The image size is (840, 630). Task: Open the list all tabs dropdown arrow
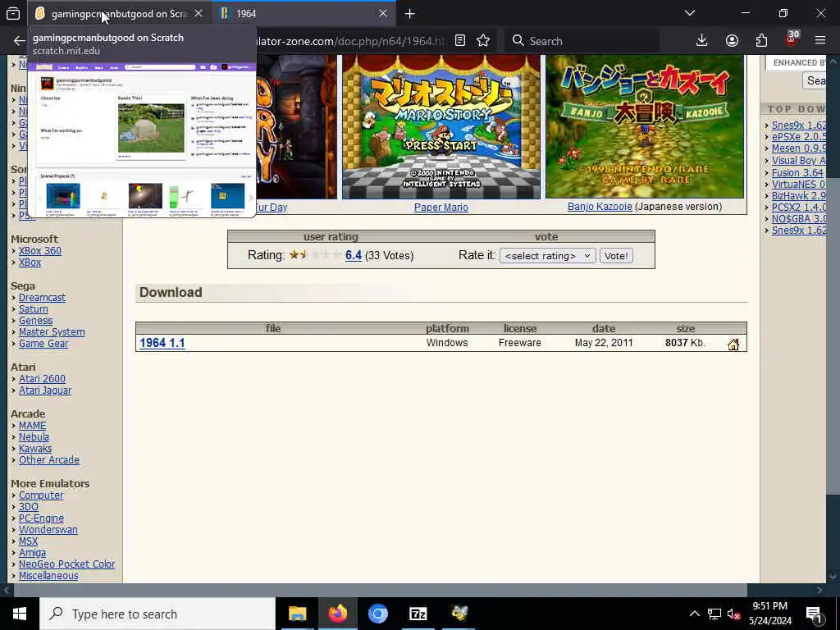coord(689,13)
